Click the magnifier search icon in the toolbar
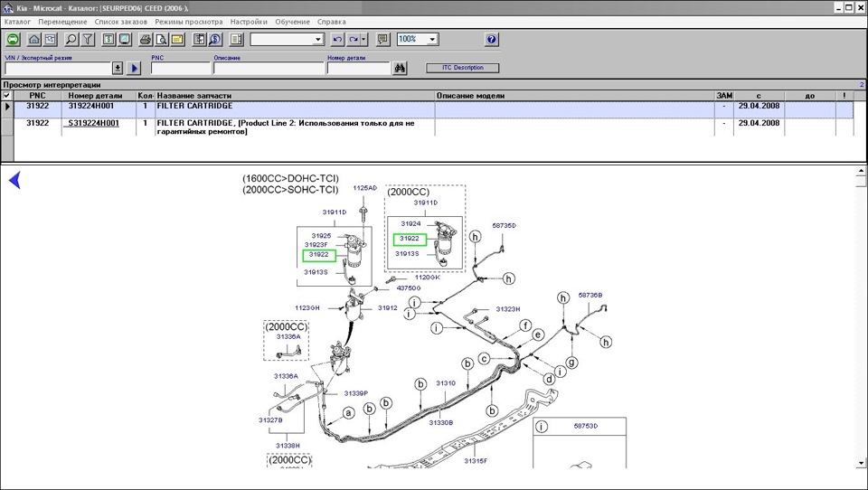The height and width of the screenshot is (490, 868). pos(71,39)
